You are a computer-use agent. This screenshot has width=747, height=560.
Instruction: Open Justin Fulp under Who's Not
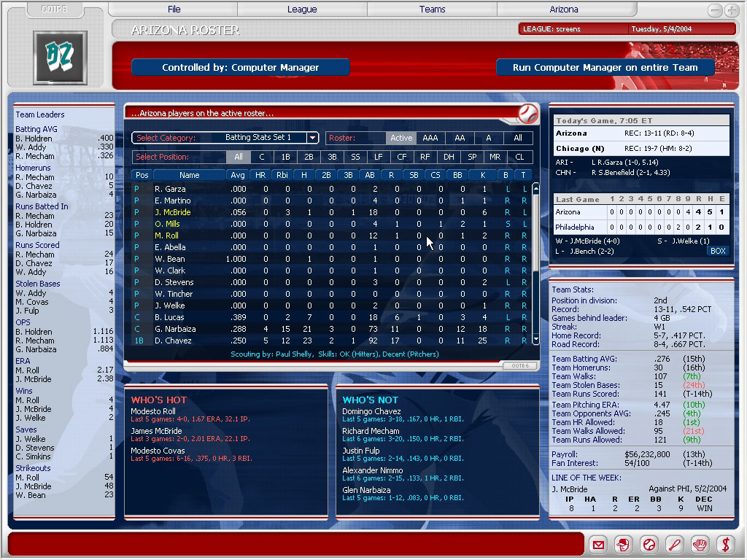coord(360,451)
